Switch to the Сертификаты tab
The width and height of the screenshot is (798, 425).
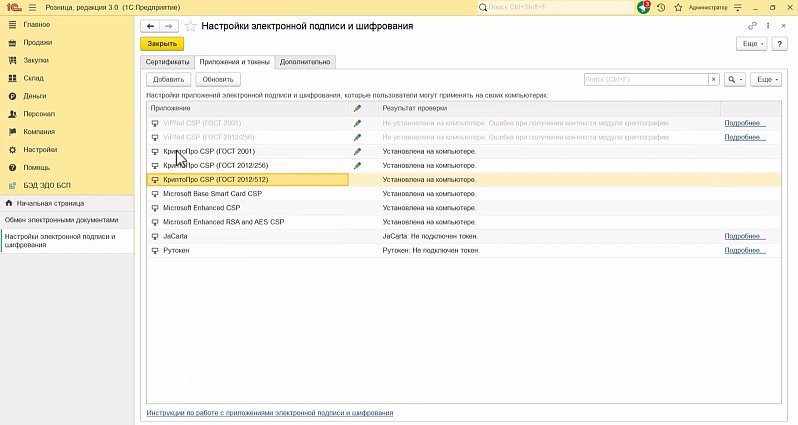pos(167,62)
